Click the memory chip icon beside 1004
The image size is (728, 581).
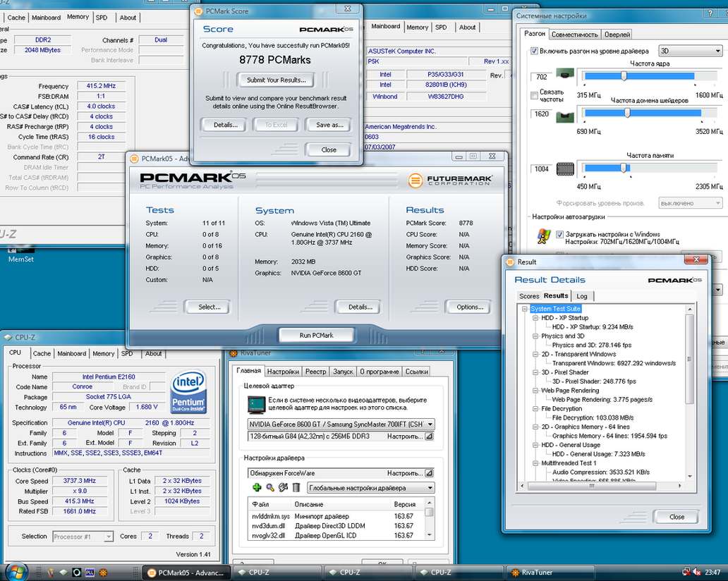tap(564, 169)
